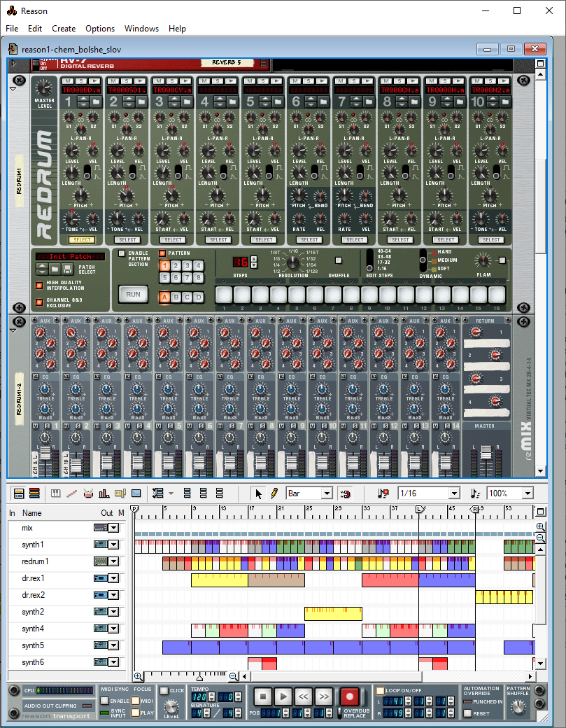Viewport: 566px width, 728px height.
Task: Show the Drum lane icon
Action: coord(87,493)
